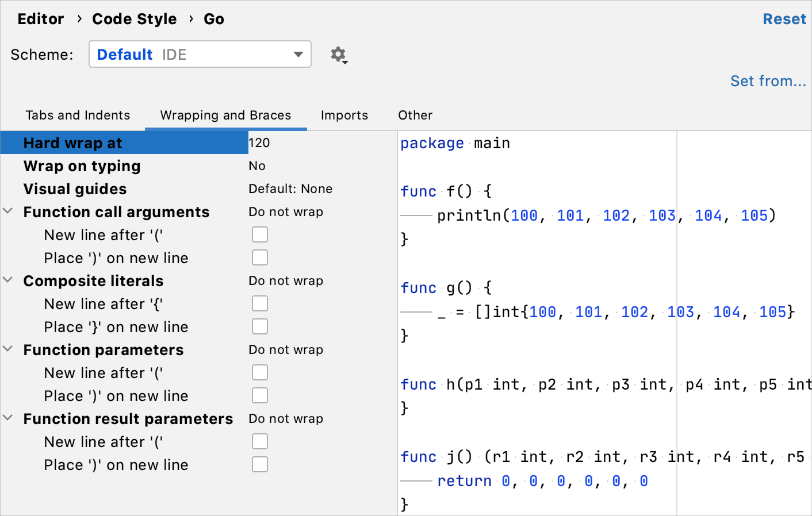This screenshot has width=812, height=516.
Task: Enable 'New line after {' for composite literals
Action: pos(260,303)
